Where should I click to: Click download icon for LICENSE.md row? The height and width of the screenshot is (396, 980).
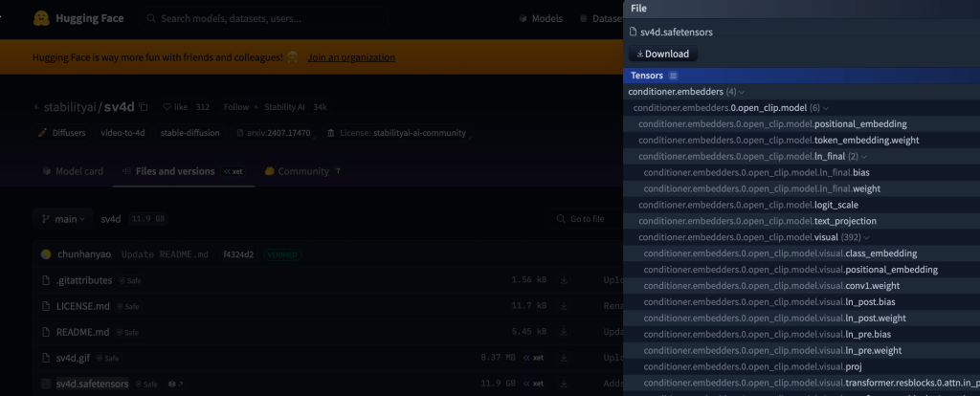(564, 306)
